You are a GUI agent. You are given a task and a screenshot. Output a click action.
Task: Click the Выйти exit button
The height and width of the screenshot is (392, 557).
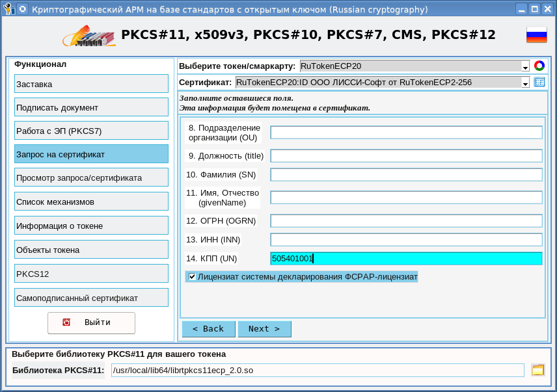91,323
